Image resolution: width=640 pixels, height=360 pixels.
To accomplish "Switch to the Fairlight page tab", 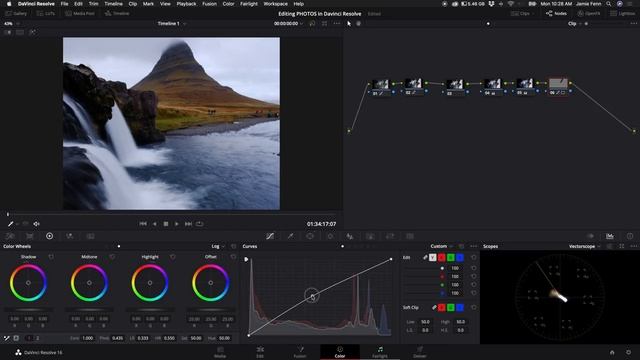I will (380, 352).
